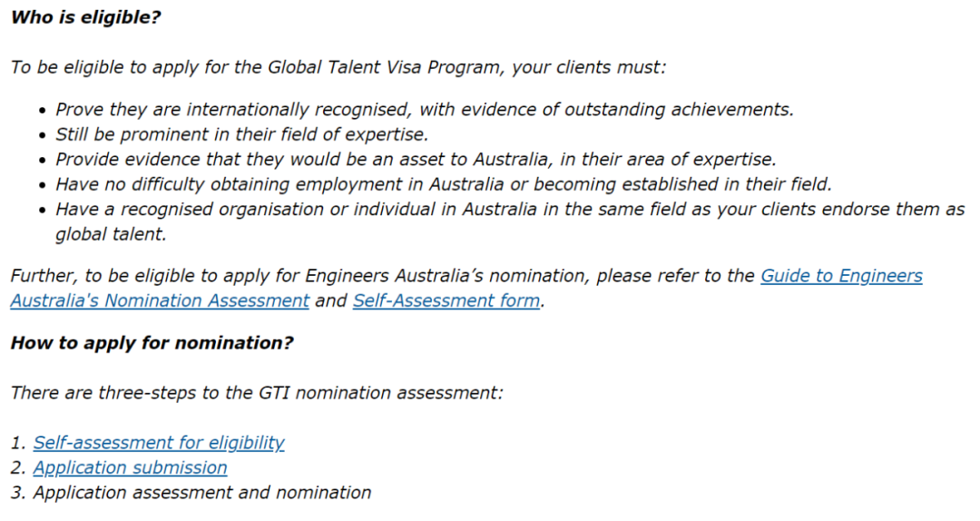Open the Guide to Engineers Australia's Nomination Assessment link

coord(841,276)
